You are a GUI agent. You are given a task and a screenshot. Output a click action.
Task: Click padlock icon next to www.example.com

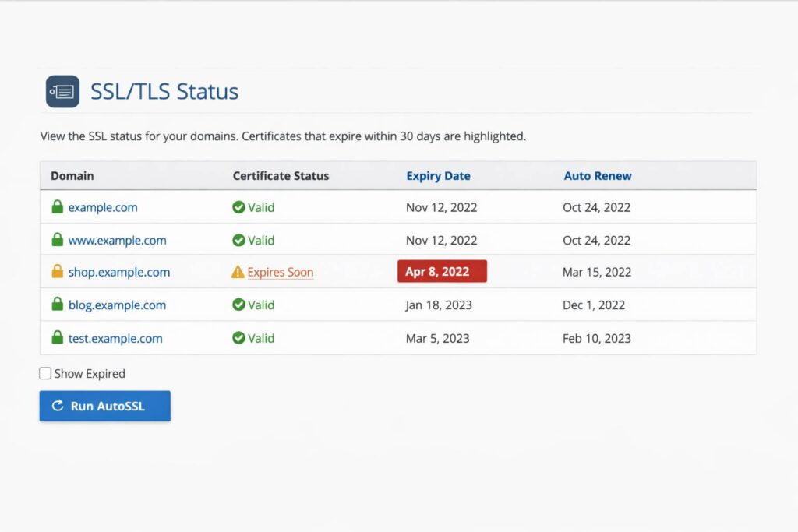57,240
